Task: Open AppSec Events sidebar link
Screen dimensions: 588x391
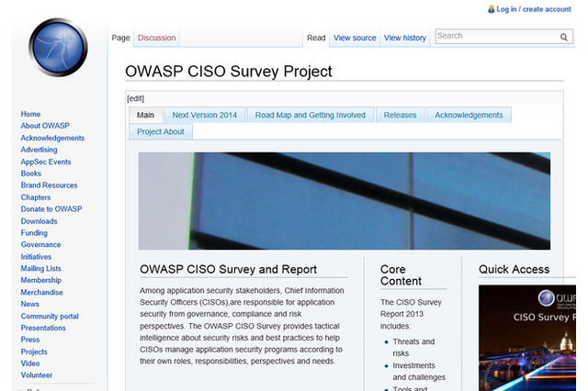Action: pos(46,162)
